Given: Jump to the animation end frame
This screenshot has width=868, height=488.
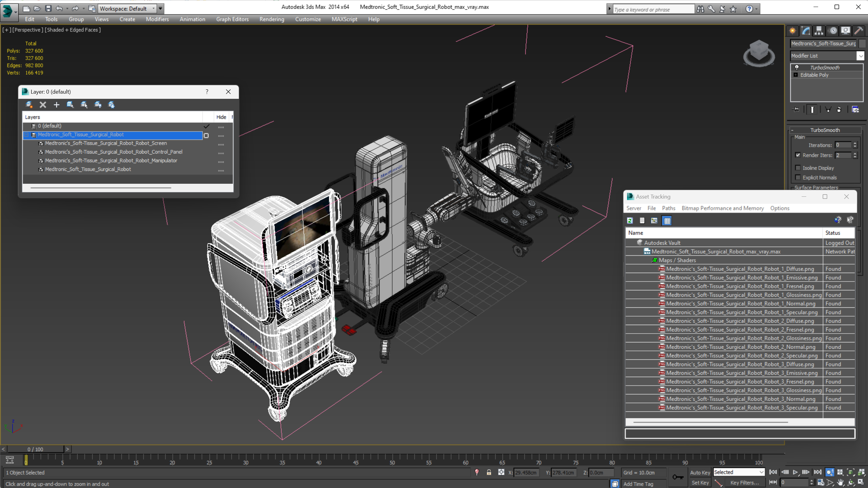Looking at the screenshot, I should (x=817, y=472).
